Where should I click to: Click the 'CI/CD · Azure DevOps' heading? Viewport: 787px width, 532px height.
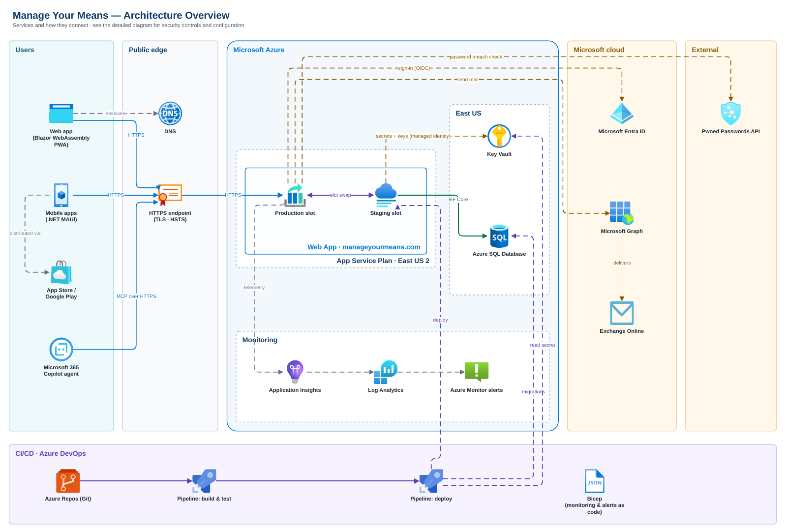pos(51,453)
